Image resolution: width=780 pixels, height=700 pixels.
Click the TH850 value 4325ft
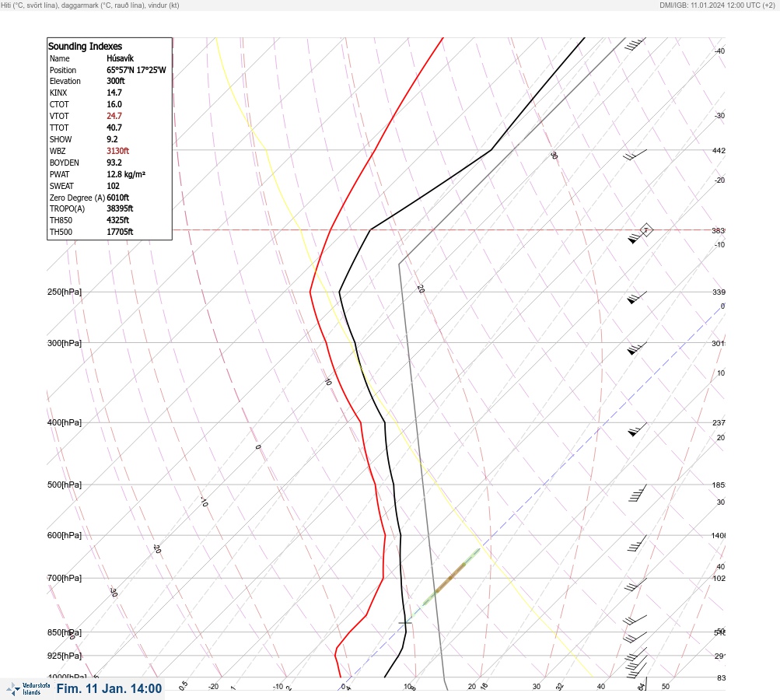[x=117, y=220]
